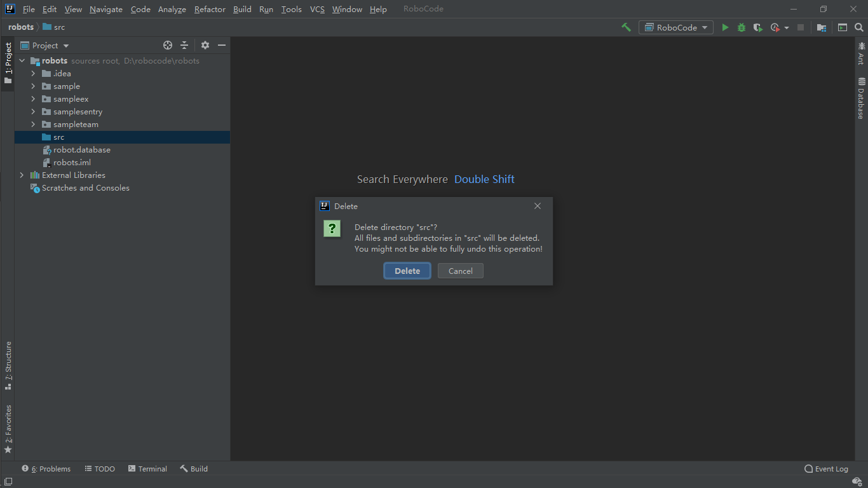Open the Analyze menu
Image resolution: width=868 pixels, height=488 pixels.
point(172,9)
